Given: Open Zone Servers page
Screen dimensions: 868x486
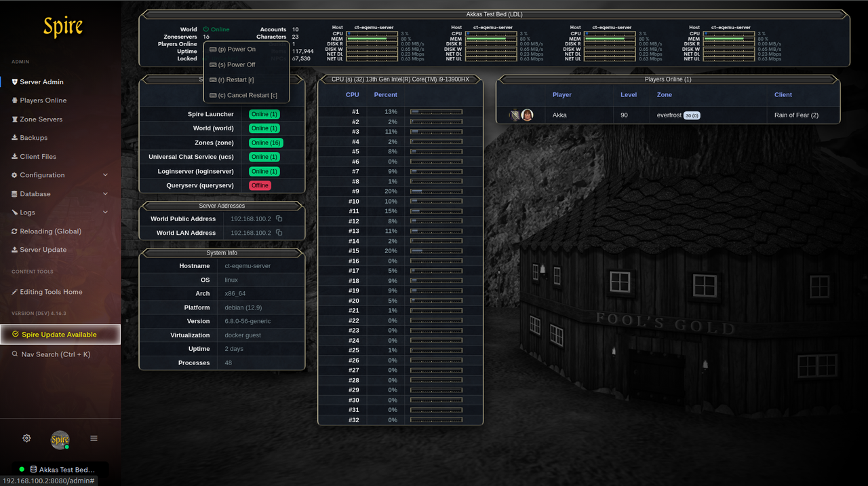Looking at the screenshot, I should pyautogui.click(x=60, y=119).
